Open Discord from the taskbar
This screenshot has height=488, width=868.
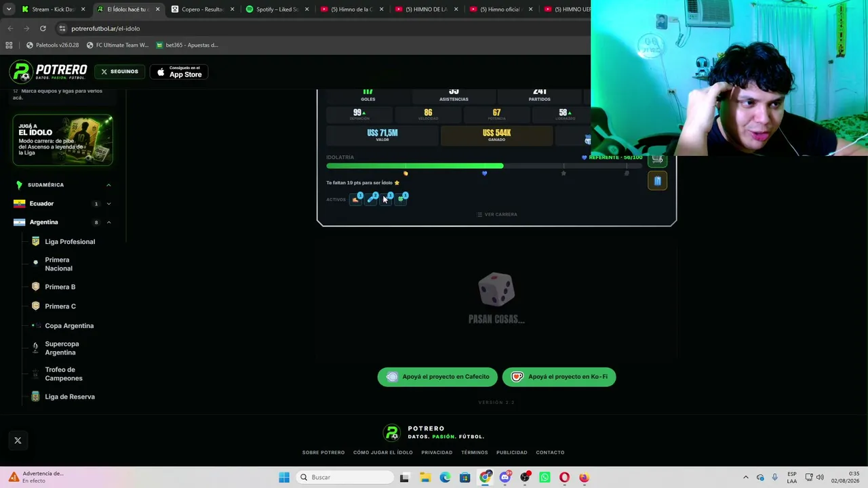505,477
